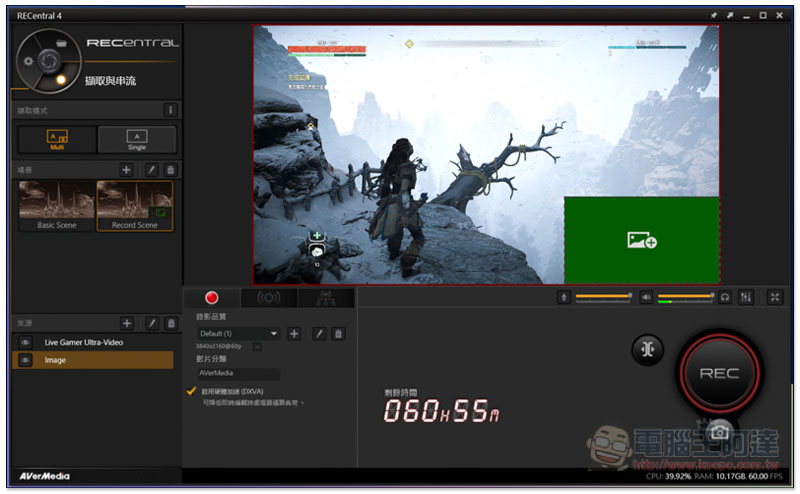The image size is (800, 494).
Task: Take a snapshot with camera button
Action: [720, 432]
